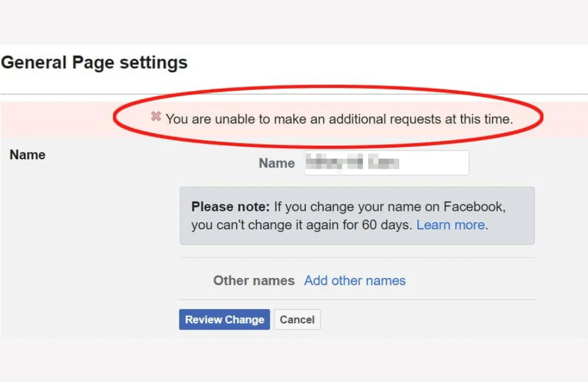The height and width of the screenshot is (382, 588).
Task: Click the divider line above Other names
Action: click(x=357, y=257)
